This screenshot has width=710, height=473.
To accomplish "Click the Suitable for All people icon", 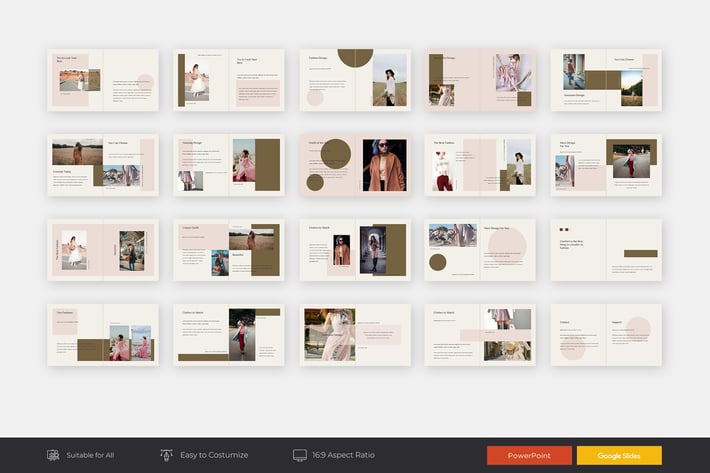I will click(53, 455).
